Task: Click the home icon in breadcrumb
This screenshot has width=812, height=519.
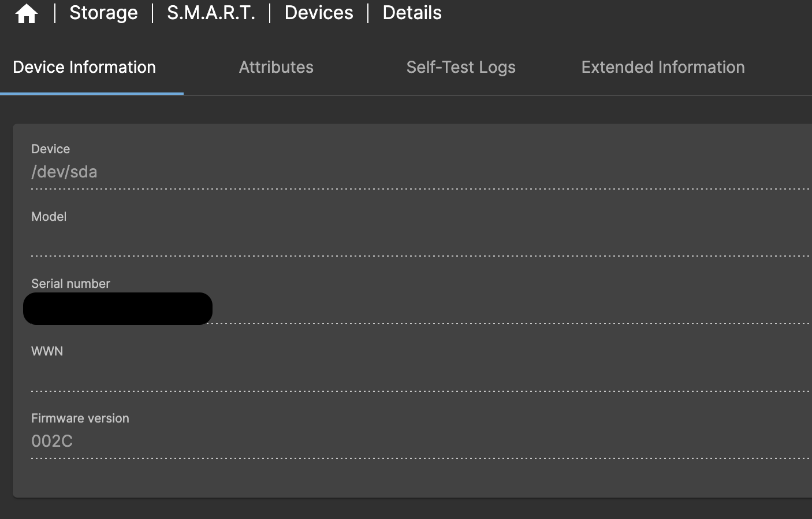Action: tap(27, 12)
